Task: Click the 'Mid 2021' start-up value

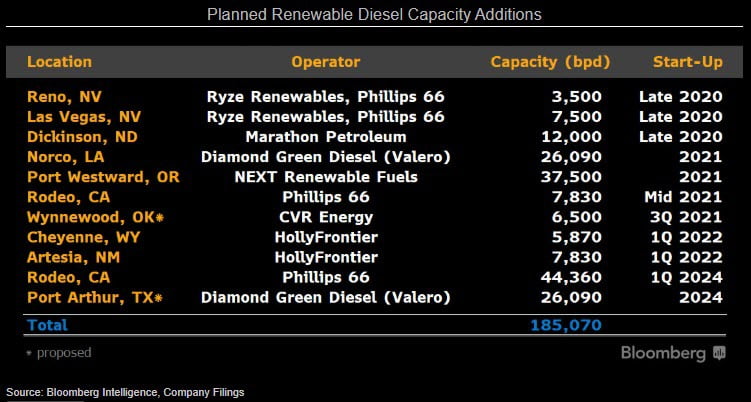Action: coord(683,197)
